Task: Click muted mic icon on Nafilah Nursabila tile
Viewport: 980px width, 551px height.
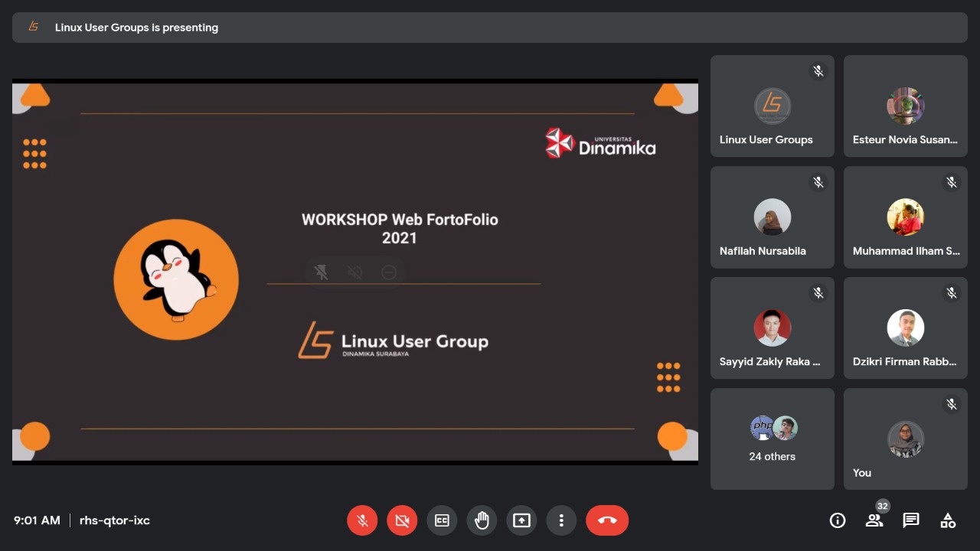Action: pyautogui.click(x=818, y=182)
